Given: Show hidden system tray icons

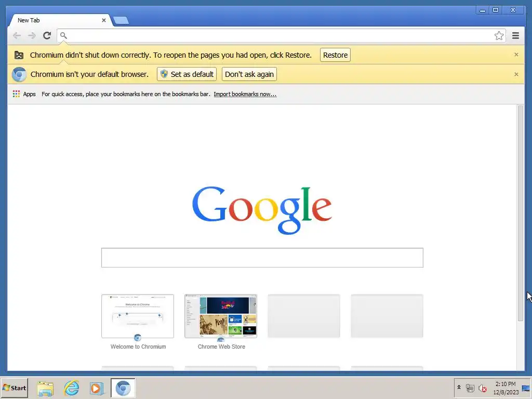Looking at the screenshot, I should click(x=459, y=387).
